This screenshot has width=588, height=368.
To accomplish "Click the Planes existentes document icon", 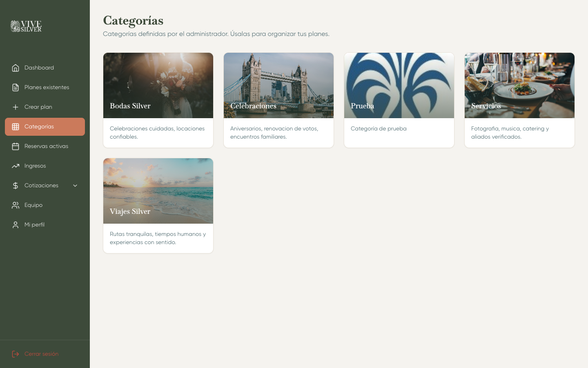I will [16, 88].
